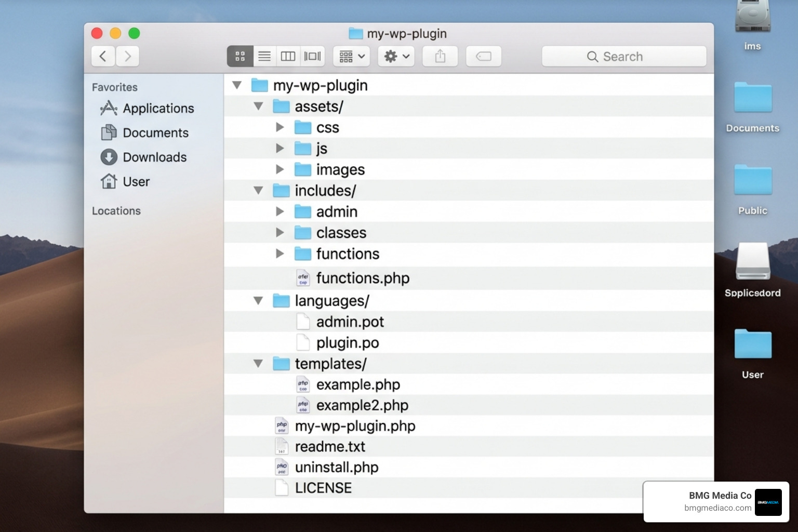Viewport: 798px width, 532px height.
Task: Select the Splicsdord drive on the desktop
Action: [753, 261]
